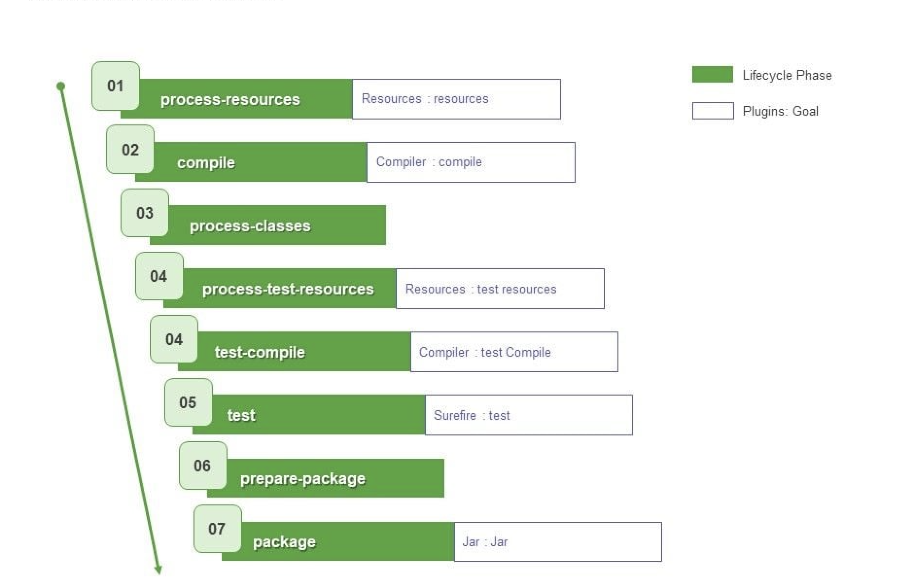Click the green Lifecycle Phase legend swatch
Screen dimensions: 914x588
tap(713, 74)
